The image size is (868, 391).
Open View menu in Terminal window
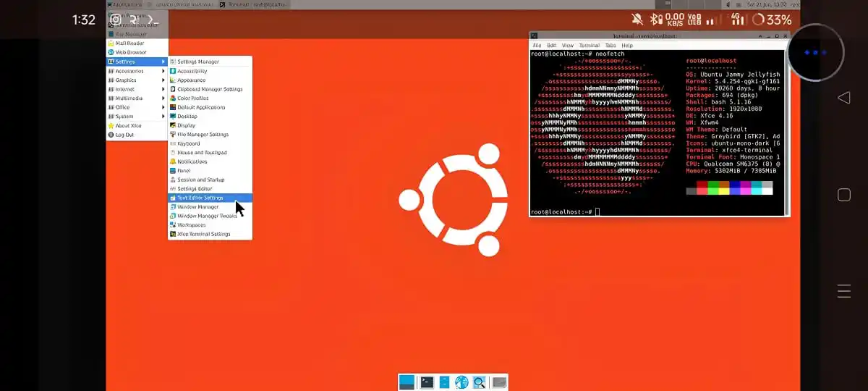coord(568,46)
